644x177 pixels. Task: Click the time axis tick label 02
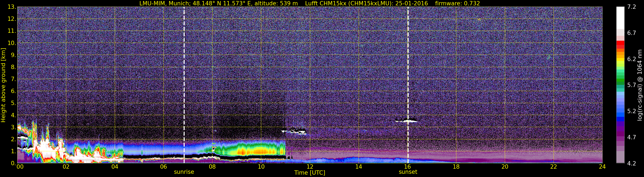pos(66,167)
